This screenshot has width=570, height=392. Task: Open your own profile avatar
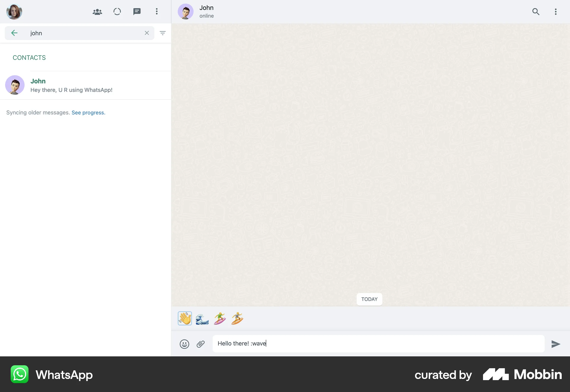click(14, 12)
